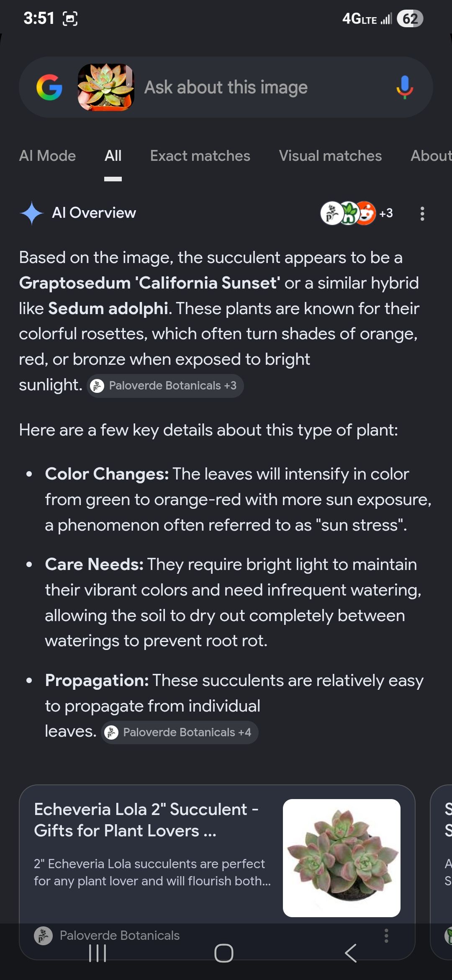Tap the Google logo icon
452x980 pixels.
point(49,88)
